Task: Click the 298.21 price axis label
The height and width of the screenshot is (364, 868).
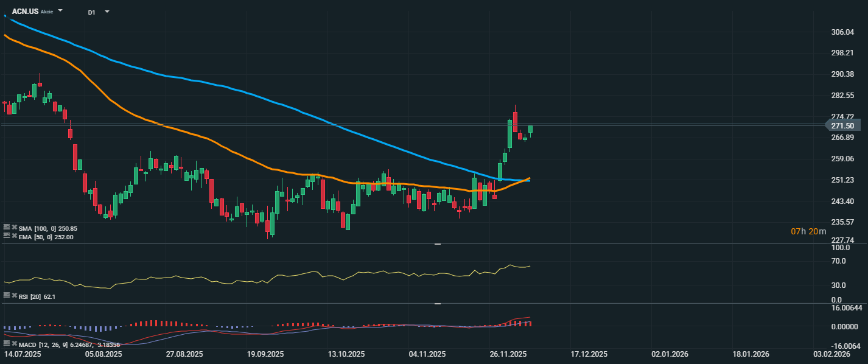Action: point(842,53)
